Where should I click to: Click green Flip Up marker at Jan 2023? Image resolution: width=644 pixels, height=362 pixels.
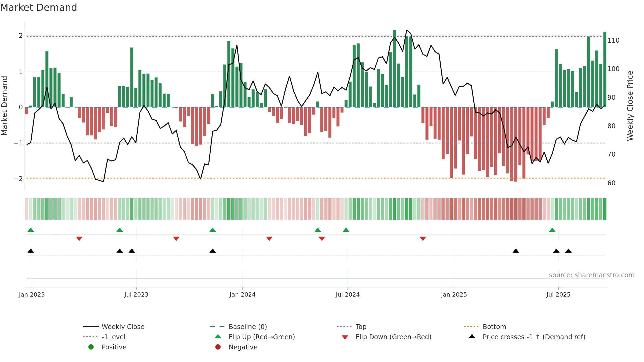(x=31, y=230)
